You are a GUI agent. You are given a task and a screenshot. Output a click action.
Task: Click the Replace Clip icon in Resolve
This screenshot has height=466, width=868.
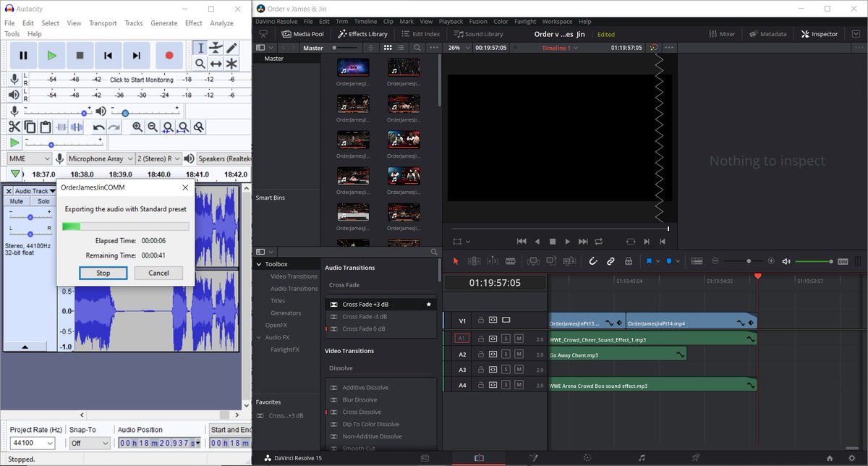570,261
